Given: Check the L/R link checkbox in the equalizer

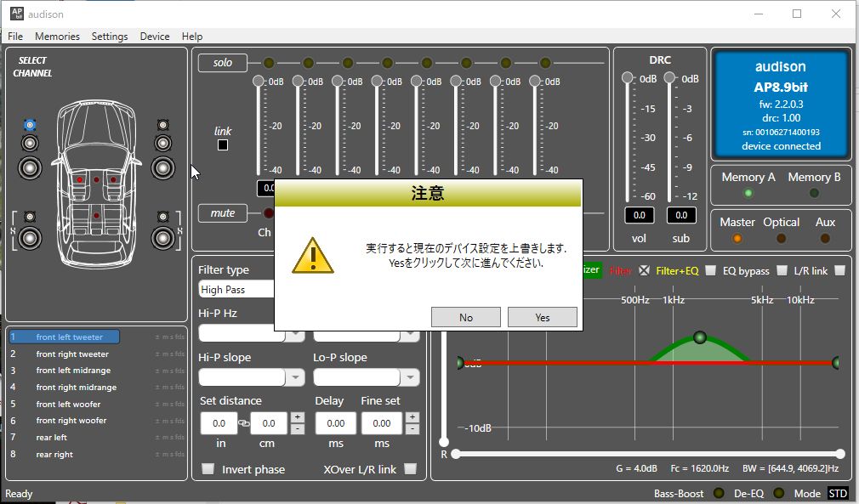Looking at the screenshot, I should (x=839, y=270).
